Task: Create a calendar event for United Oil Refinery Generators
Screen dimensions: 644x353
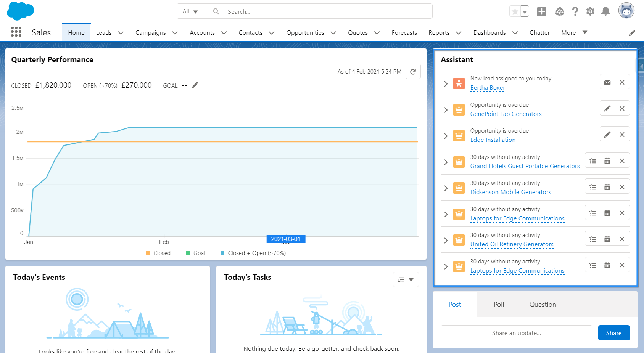Action: (x=607, y=239)
